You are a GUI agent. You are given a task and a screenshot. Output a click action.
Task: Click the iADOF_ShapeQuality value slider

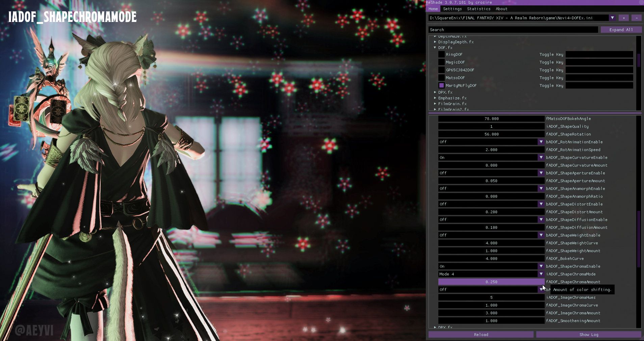491,126
